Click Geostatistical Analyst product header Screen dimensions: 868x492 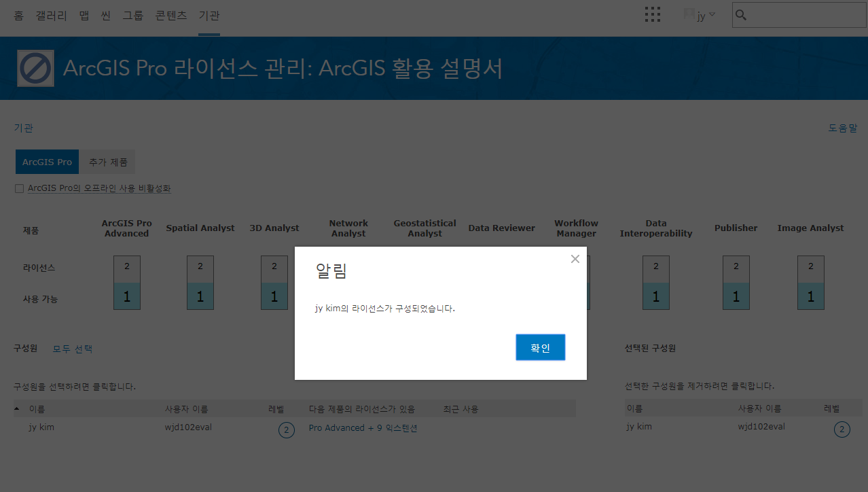coord(425,228)
